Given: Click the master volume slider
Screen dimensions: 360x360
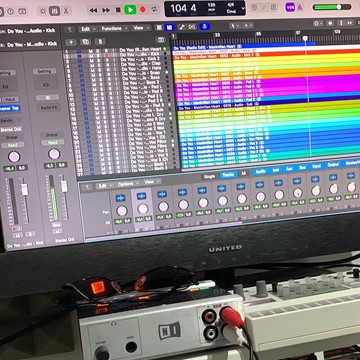Looking at the screenshot, I should coord(332,7).
